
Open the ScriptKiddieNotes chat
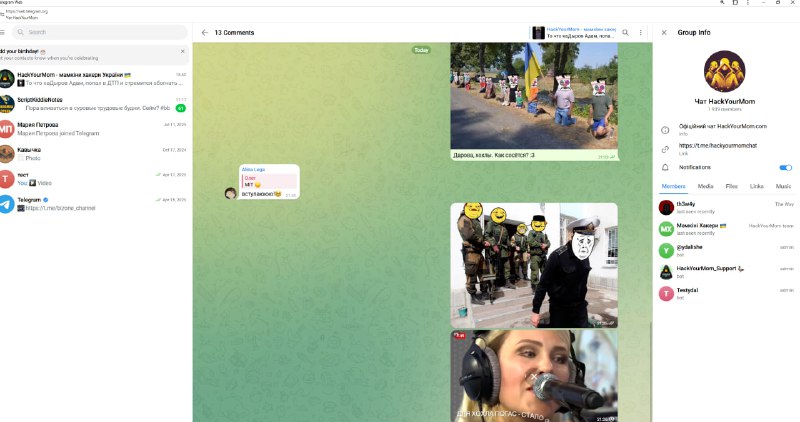tap(94, 104)
